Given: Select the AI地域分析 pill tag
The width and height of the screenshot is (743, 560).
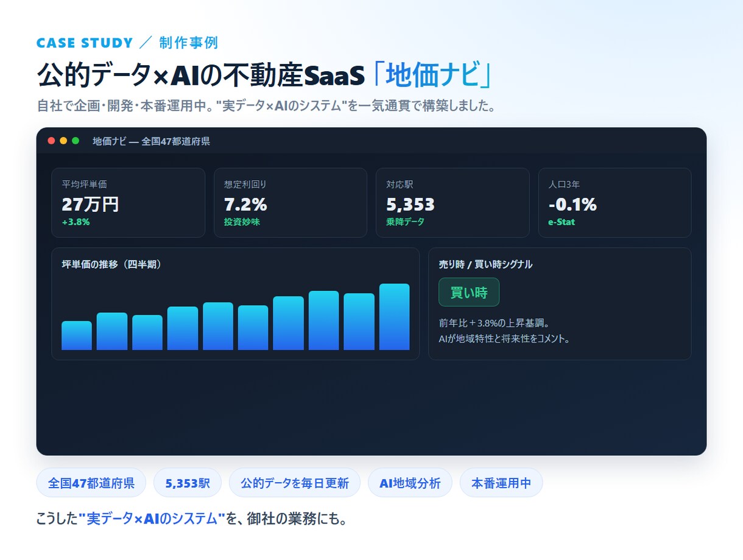Looking at the screenshot, I should [410, 483].
